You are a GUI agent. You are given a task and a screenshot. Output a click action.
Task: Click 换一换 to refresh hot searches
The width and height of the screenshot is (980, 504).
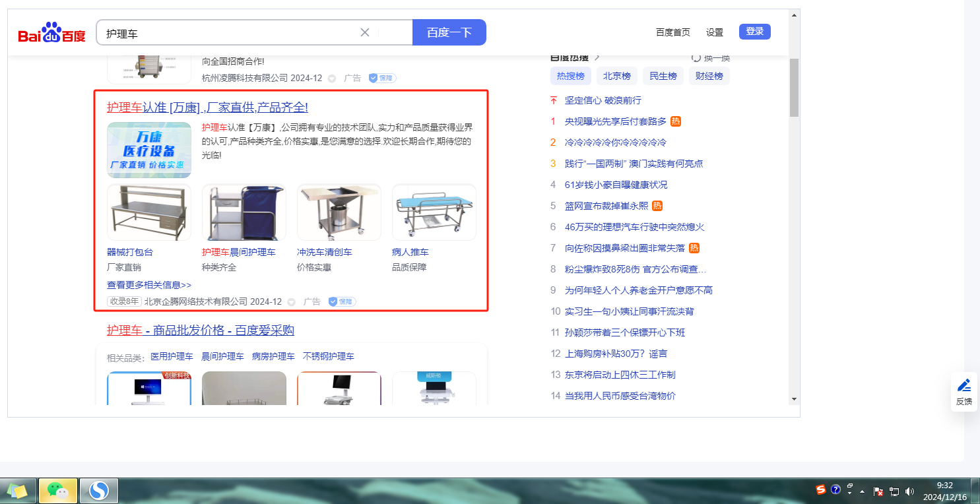(711, 57)
